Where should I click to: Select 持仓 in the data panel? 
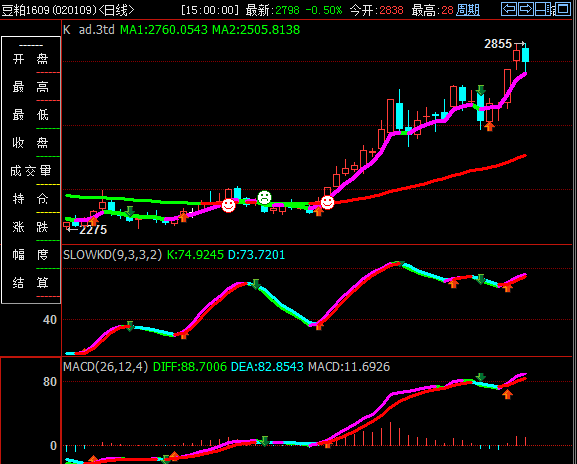[x=31, y=199]
